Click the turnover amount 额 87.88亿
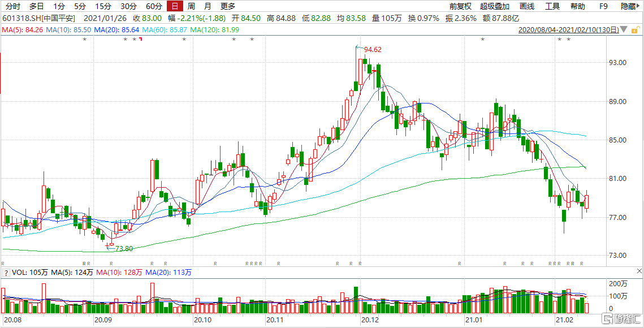Viewport: 644px width, 328px height. (x=502, y=18)
